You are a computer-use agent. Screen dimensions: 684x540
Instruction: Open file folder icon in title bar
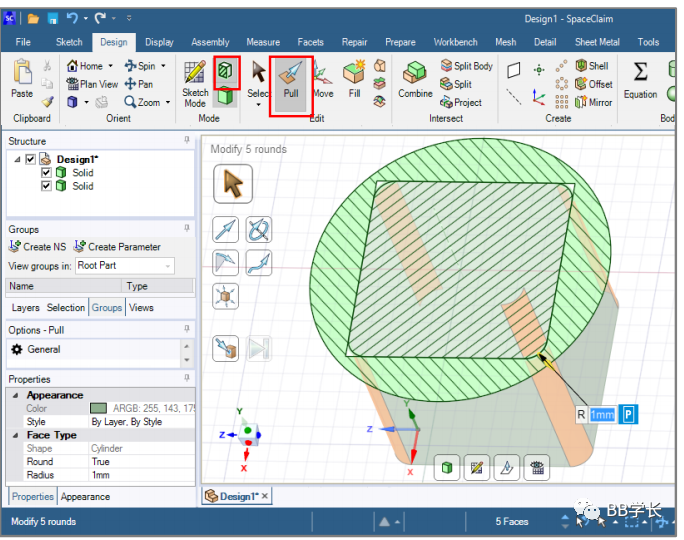pos(33,18)
